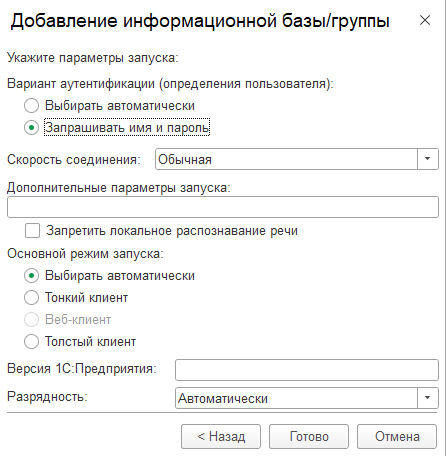This screenshot has height=456, width=446.
Task: Click the Скорость соединения label text
Action: [x=74, y=160]
